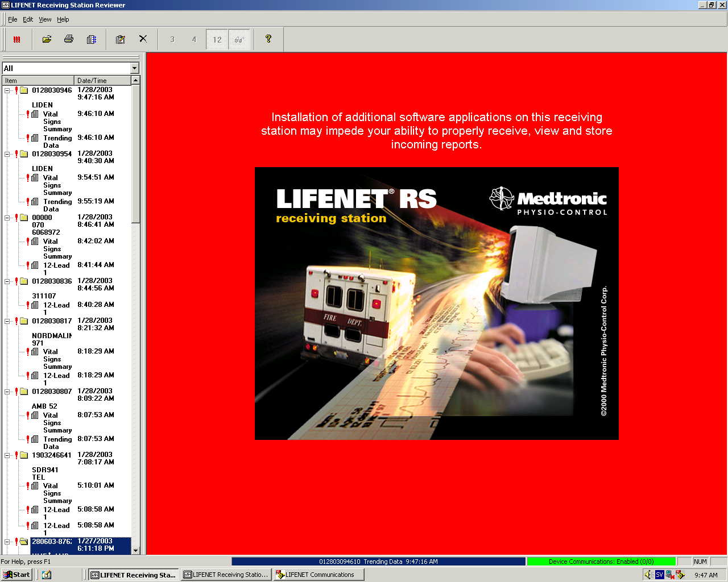Click the Windows Start button
Screen dimensions: 728x582
pos(16,575)
